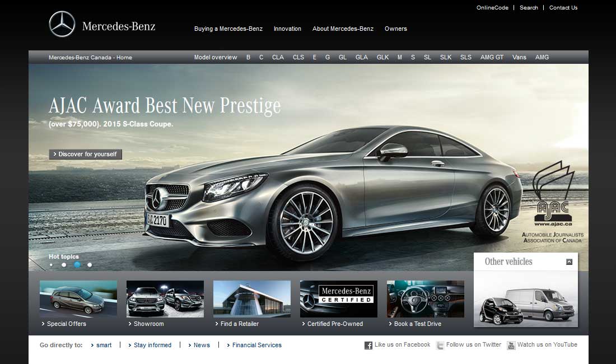
Task: Open Search in top bar
Action: pos(529,8)
